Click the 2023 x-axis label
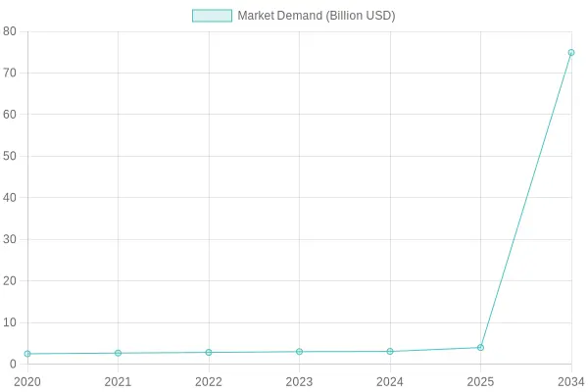The image size is (588, 392). tap(299, 382)
